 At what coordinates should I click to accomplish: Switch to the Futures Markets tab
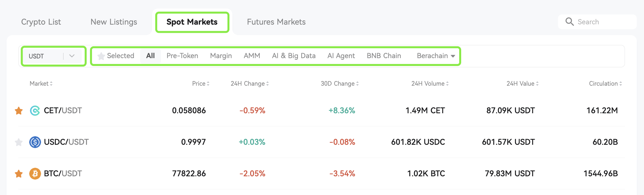276,22
